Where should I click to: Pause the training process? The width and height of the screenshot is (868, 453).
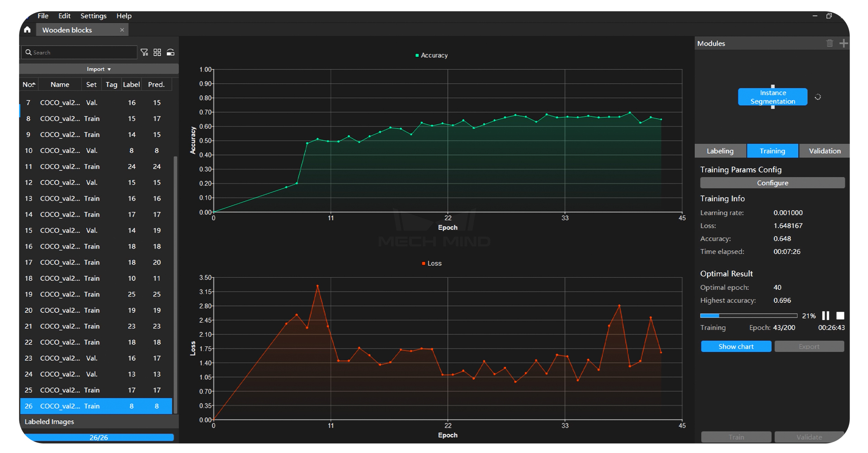pos(826,316)
